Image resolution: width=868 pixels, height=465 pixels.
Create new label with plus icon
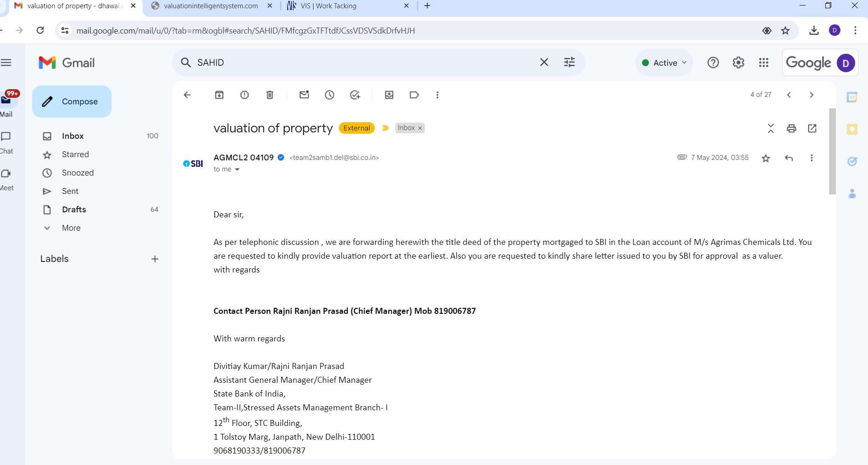[x=155, y=259]
